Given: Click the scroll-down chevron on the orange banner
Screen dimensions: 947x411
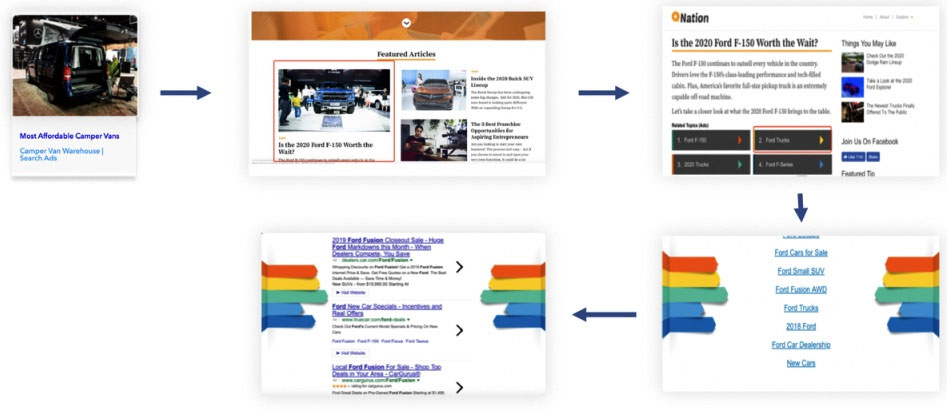Looking at the screenshot, I should 406,22.
